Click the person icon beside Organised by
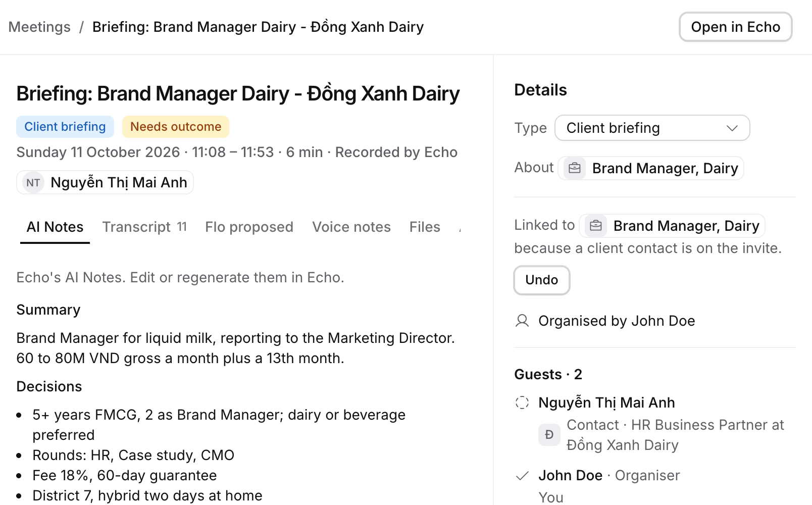812x505 pixels. [x=522, y=321]
